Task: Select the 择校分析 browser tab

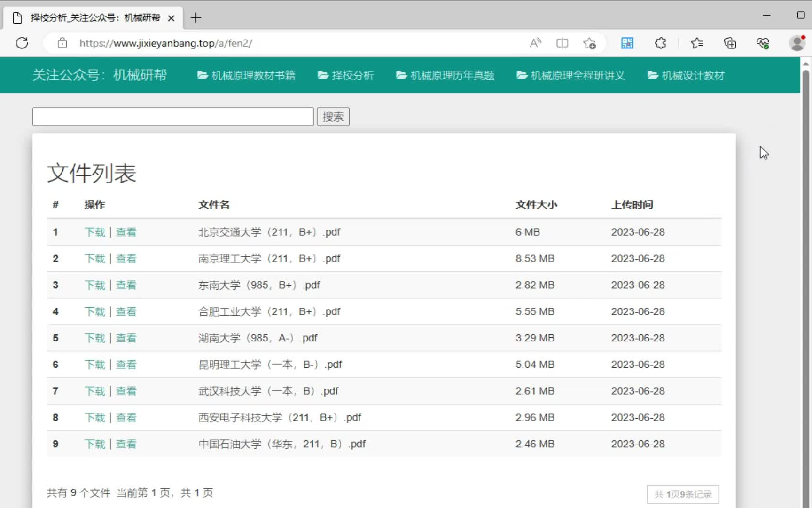Action: [94, 18]
